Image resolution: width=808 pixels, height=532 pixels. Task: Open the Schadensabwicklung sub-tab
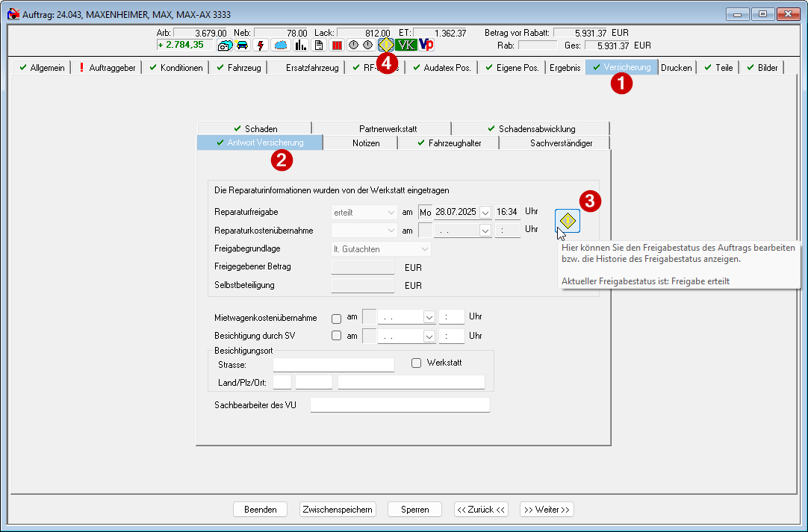531,129
